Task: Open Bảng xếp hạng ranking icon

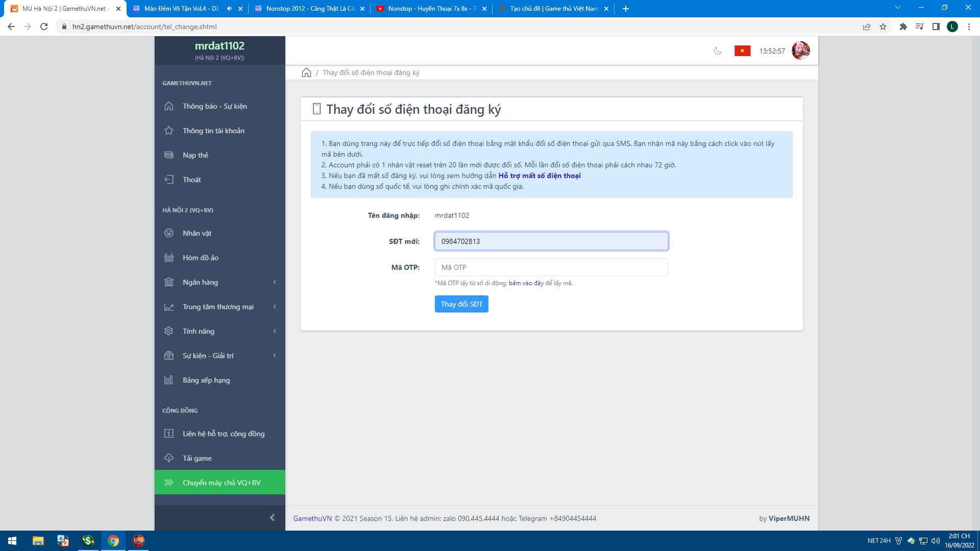Action: [169, 380]
